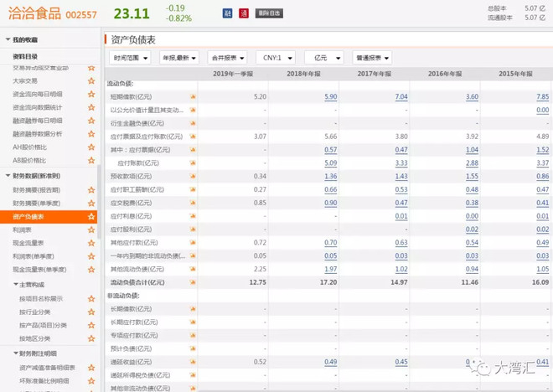
Task: Collapse the 我的收藏 section
Action: (x=8, y=39)
